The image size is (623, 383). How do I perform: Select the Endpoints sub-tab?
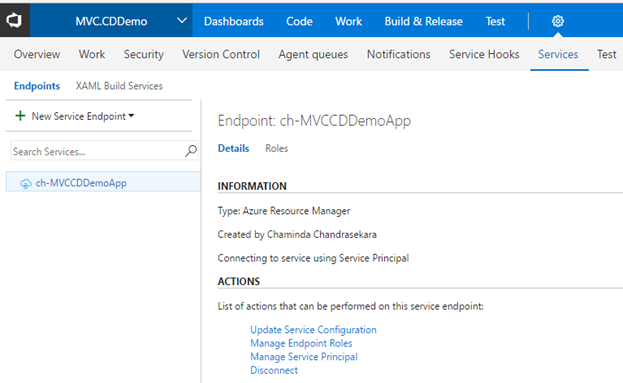[37, 86]
